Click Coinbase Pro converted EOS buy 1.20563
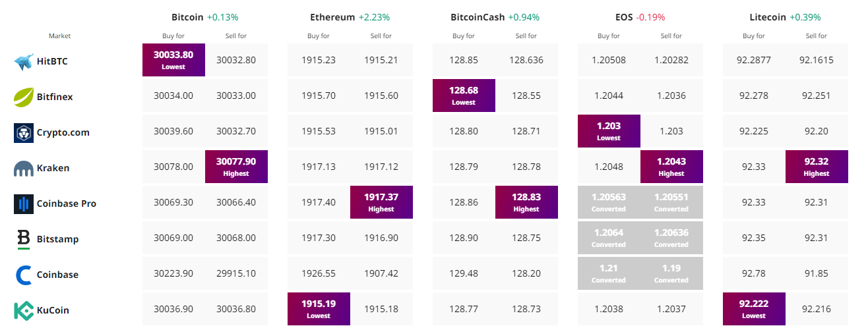 pyautogui.click(x=609, y=202)
